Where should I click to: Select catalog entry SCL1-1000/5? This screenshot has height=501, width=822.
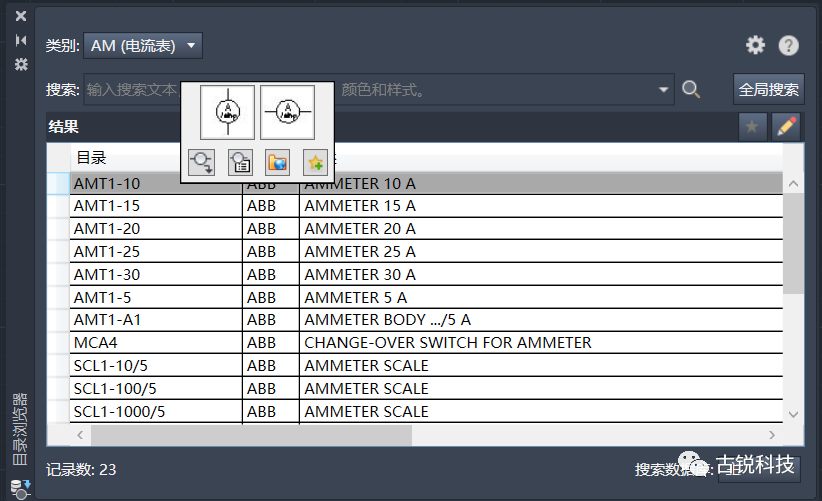[120, 412]
